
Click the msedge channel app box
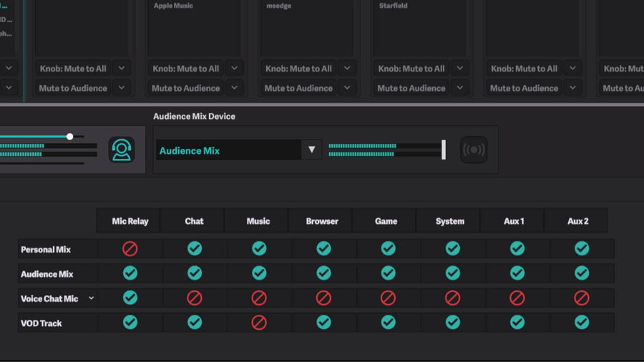tap(307, 28)
